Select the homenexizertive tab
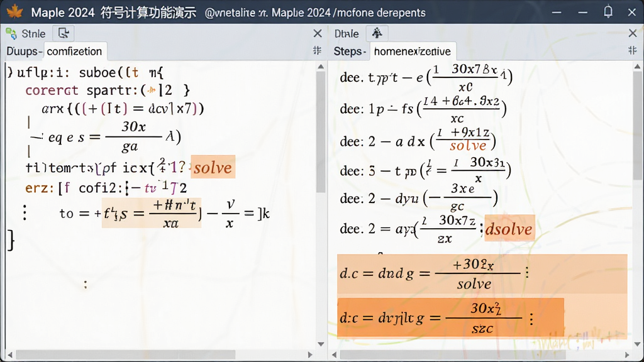This screenshot has height=362, width=644. (413, 52)
